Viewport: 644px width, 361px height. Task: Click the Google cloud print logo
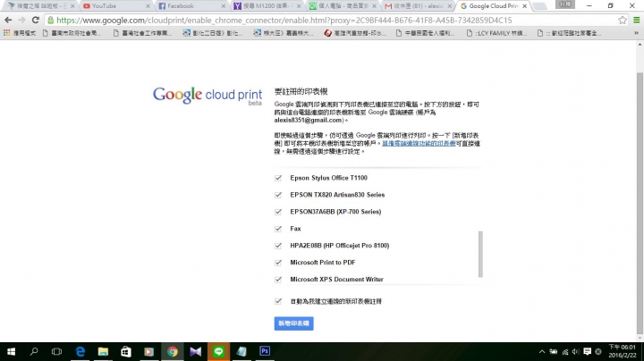tap(208, 96)
